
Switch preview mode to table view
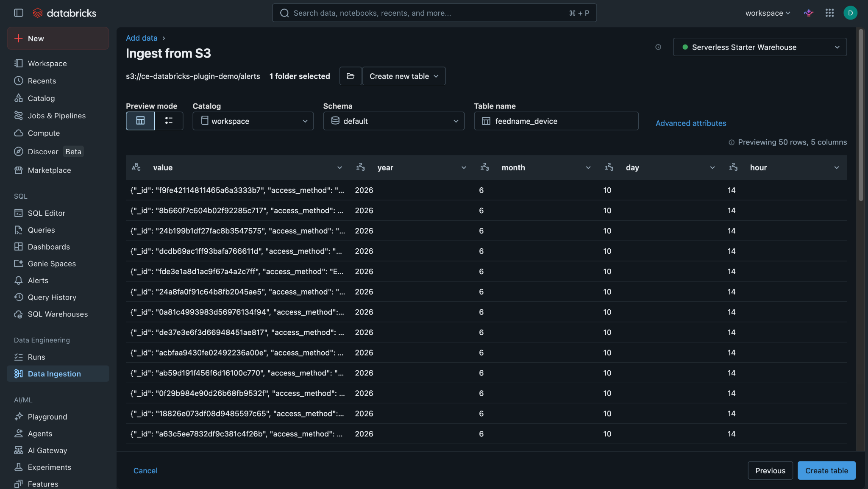click(140, 121)
